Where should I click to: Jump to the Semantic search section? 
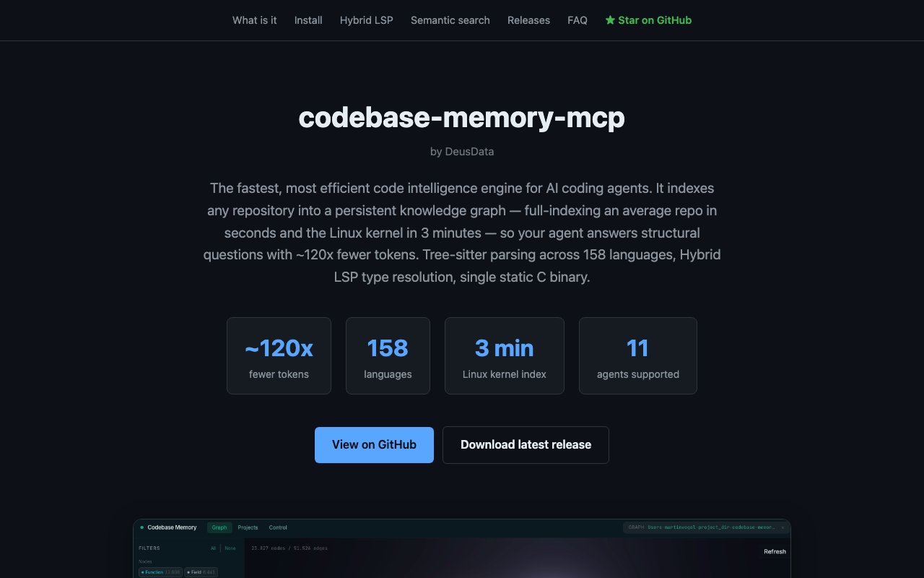pyautogui.click(x=450, y=20)
